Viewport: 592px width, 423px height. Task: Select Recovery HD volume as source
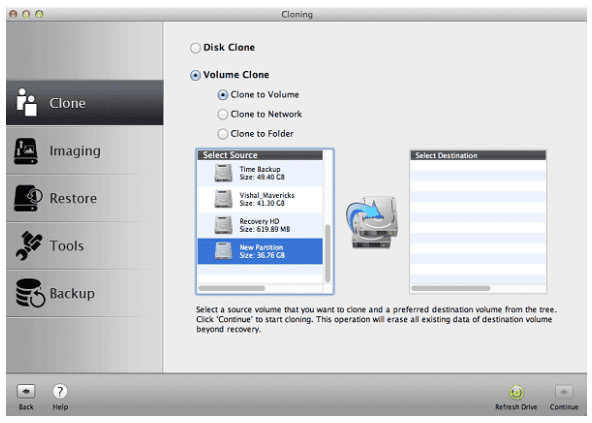(x=260, y=225)
